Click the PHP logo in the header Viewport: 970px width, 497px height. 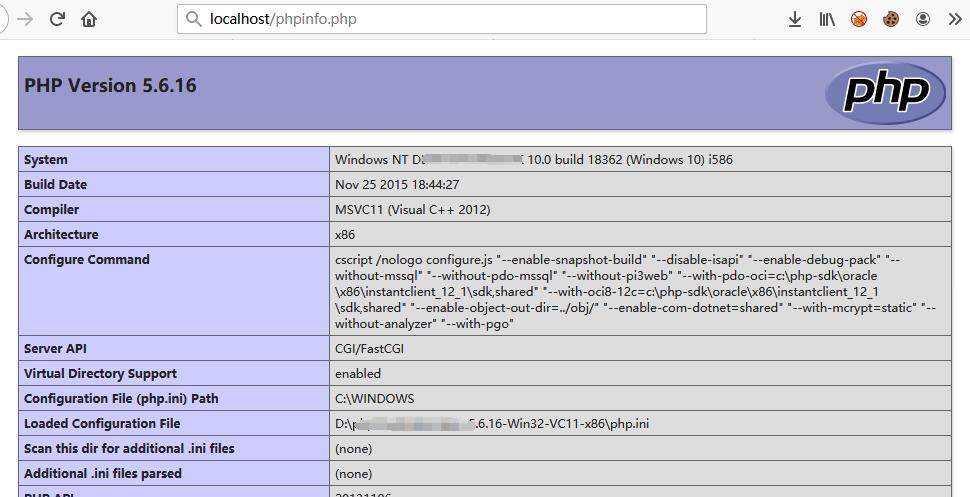click(x=885, y=93)
